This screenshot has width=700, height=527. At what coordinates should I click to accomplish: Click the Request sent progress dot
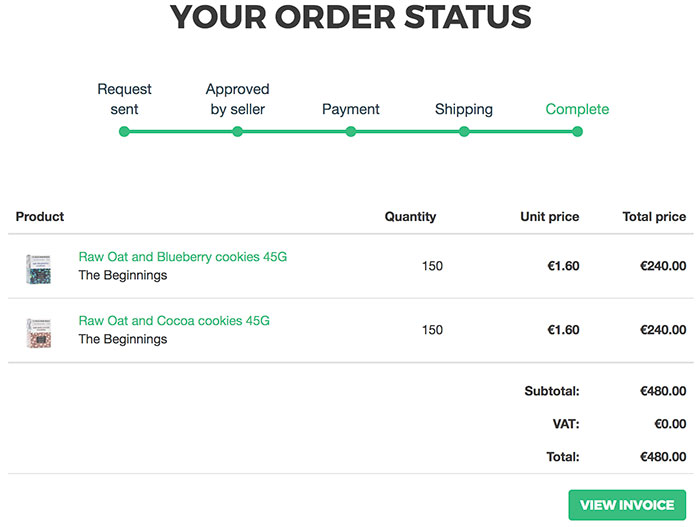click(124, 132)
